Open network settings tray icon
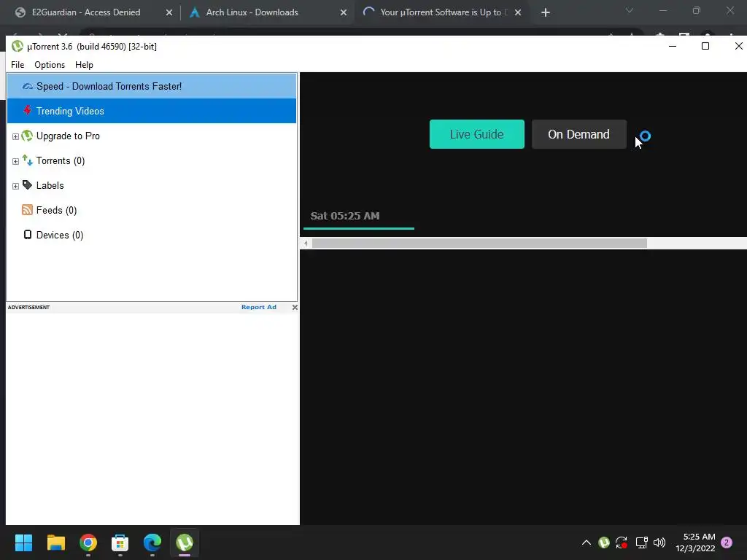 tap(642, 542)
